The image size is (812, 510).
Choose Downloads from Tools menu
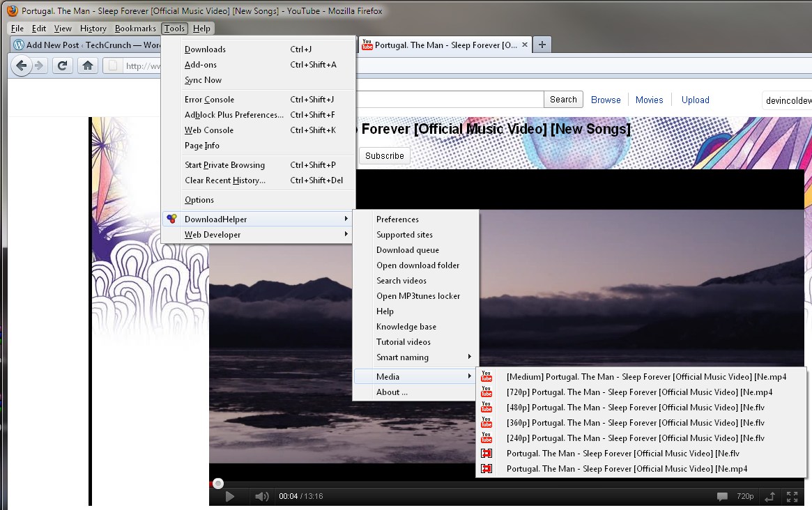[x=257, y=49]
